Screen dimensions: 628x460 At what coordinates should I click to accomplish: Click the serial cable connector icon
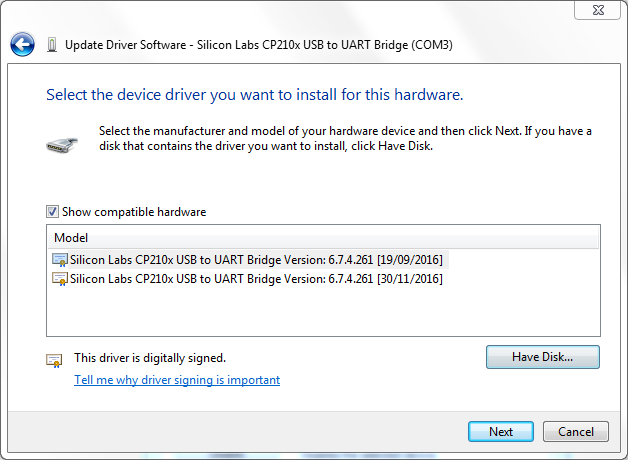click(62, 145)
